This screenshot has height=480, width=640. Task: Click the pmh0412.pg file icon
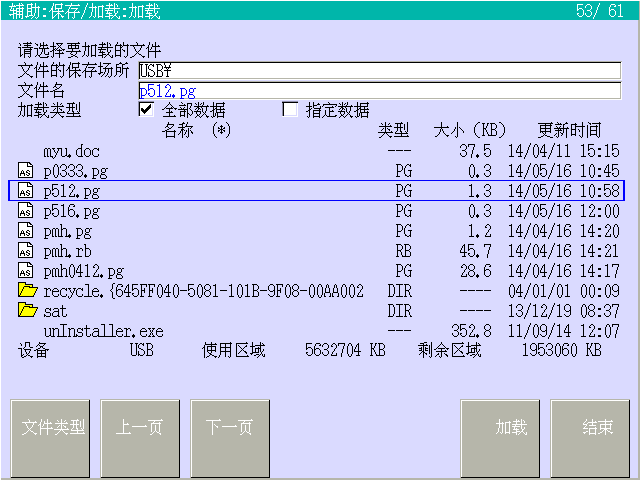[x=26, y=271]
